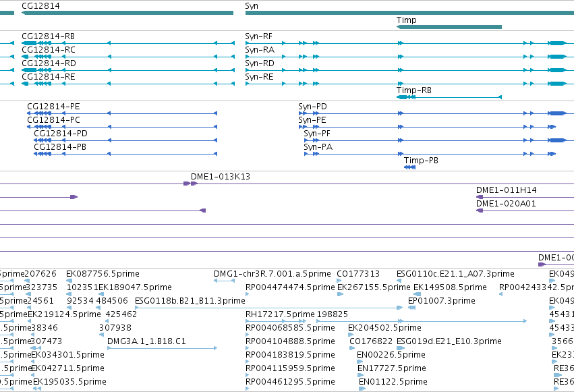
Task: Select clone DME1-011H14 label
Action: pyautogui.click(x=507, y=190)
